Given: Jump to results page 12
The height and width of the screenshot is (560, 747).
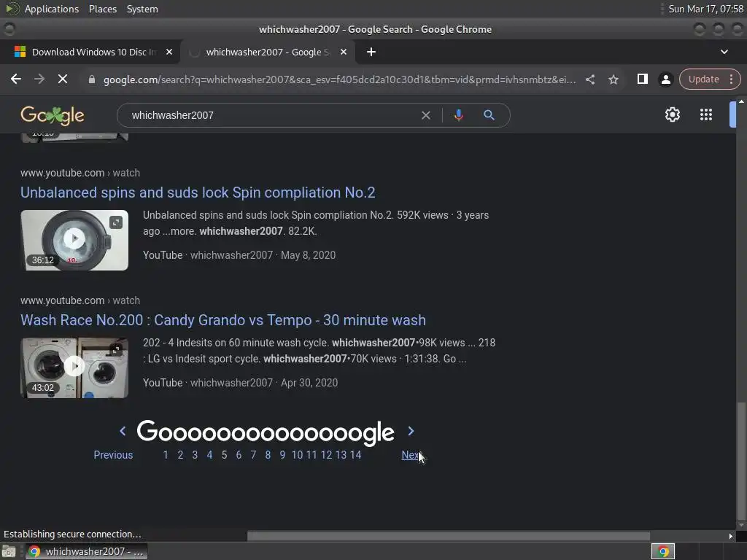Looking at the screenshot, I should point(326,455).
